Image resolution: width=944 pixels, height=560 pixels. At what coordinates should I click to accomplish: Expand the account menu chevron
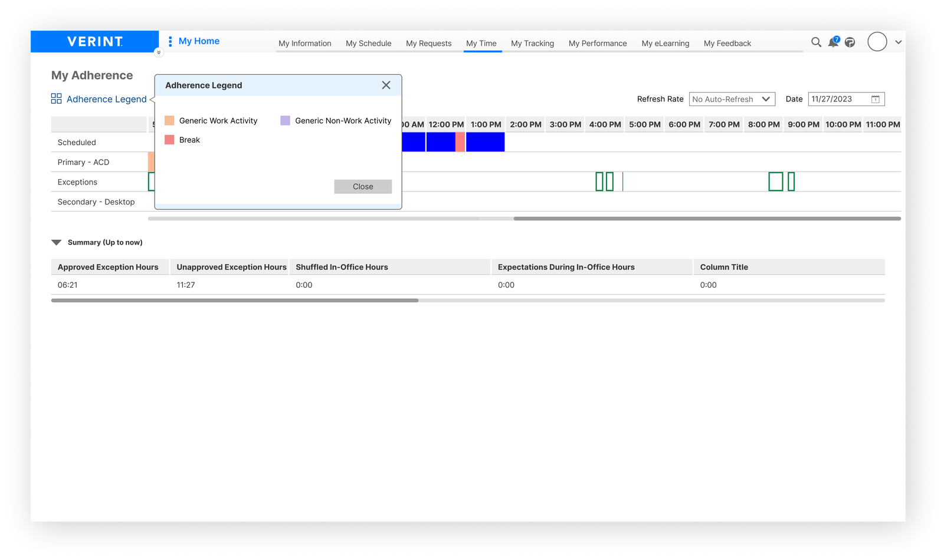point(898,42)
